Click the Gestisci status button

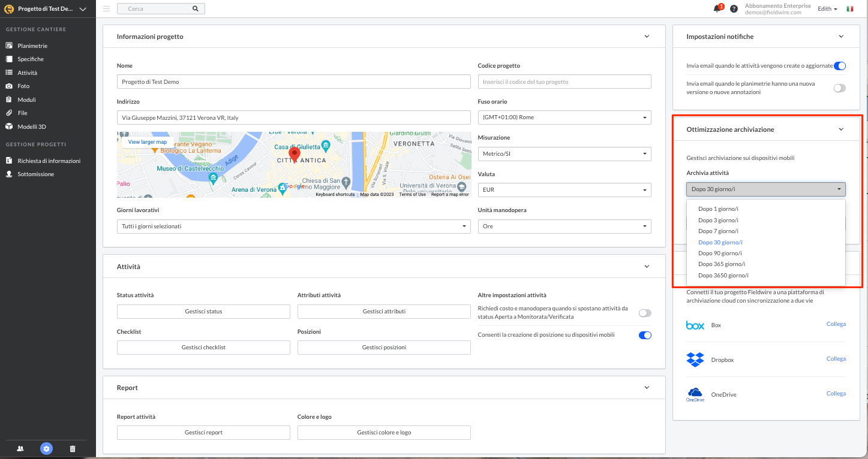pyautogui.click(x=203, y=312)
